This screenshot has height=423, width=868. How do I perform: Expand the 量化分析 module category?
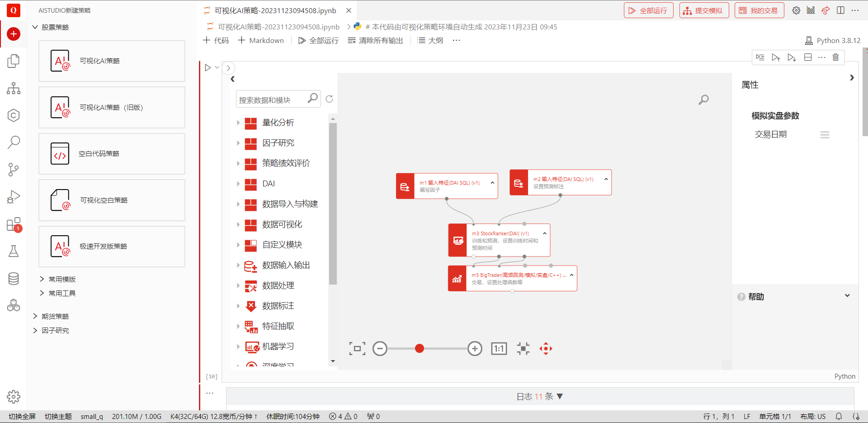click(x=238, y=123)
